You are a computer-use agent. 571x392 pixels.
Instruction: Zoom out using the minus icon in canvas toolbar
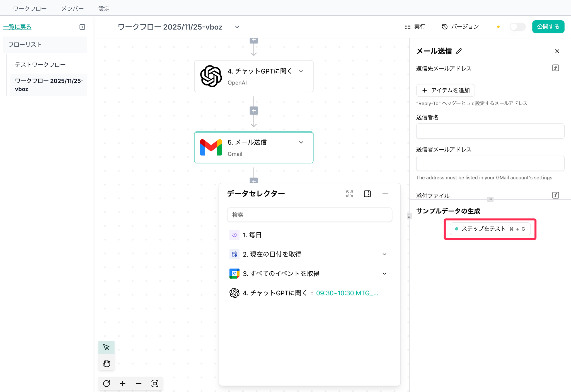click(x=139, y=384)
